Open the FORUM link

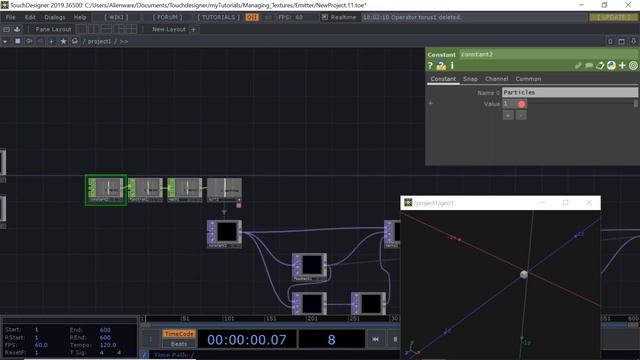(167, 17)
